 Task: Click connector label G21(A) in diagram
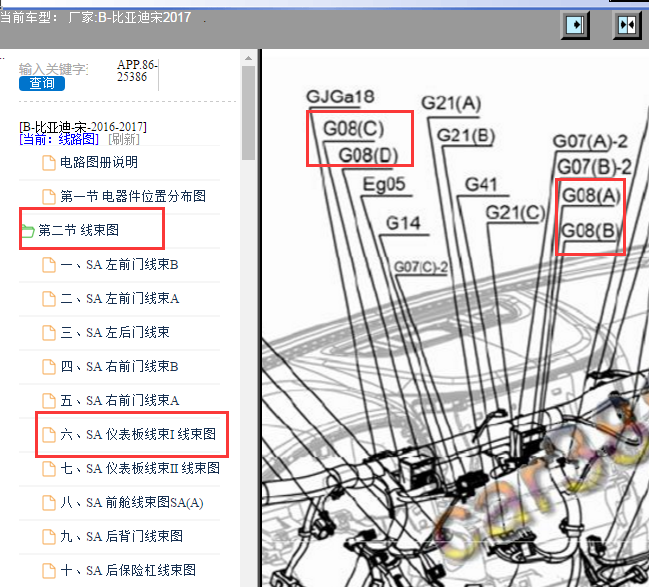[451, 103]
